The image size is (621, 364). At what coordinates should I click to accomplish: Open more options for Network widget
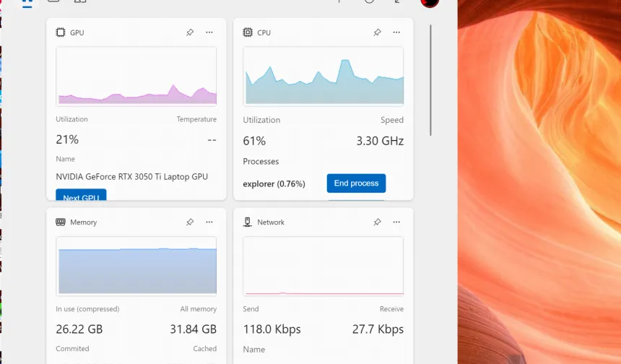tap(396, 222)
